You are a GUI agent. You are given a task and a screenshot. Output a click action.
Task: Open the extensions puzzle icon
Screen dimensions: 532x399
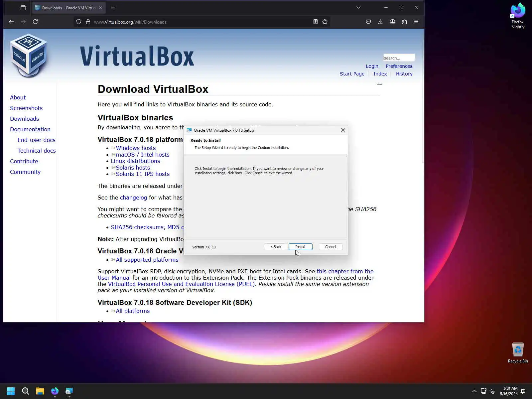(404, 22)
